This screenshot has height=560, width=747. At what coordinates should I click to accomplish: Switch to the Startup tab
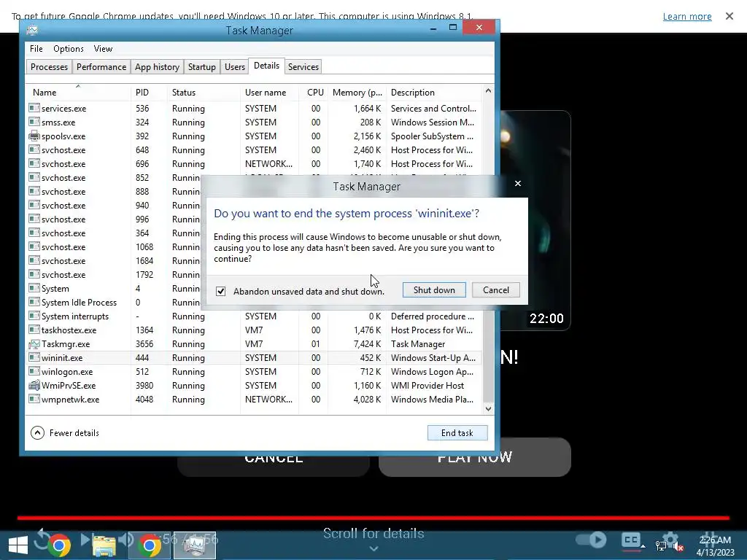point(202,66)
